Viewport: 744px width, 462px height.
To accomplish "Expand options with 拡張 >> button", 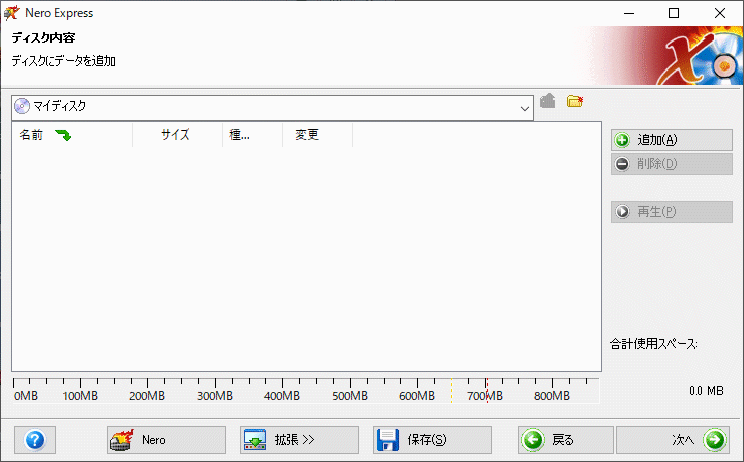I will [x=299, y=440].
